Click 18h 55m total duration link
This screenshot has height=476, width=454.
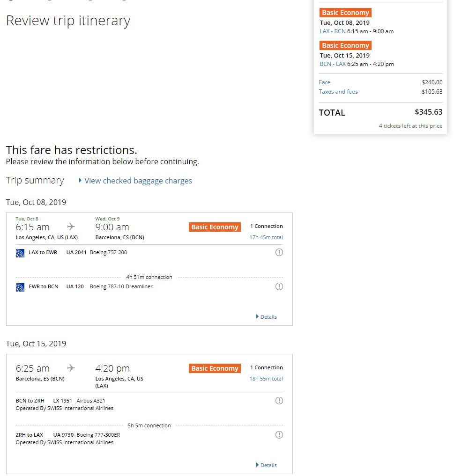click(x=266, y=379)
